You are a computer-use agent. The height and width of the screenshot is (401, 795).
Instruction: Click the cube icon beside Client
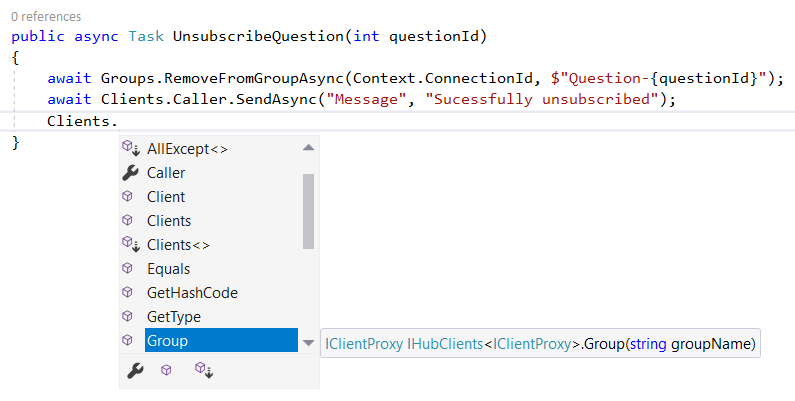click(x=128, y=197)
